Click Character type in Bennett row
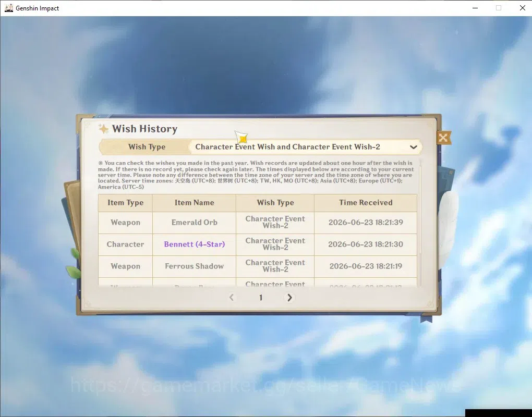Screen dimensions: 532x417 (x=126, y=244)
